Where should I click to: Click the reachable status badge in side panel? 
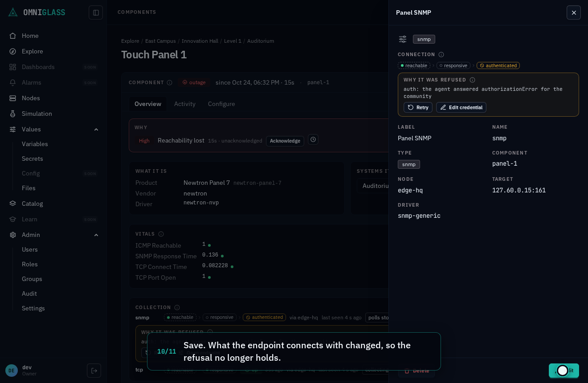[x=414, y=65]
